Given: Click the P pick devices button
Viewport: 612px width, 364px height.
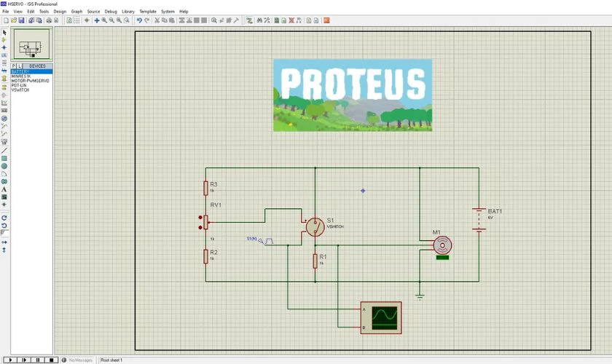Looking at the screenshot, I should pyautogui.click(x=14, y=66).
